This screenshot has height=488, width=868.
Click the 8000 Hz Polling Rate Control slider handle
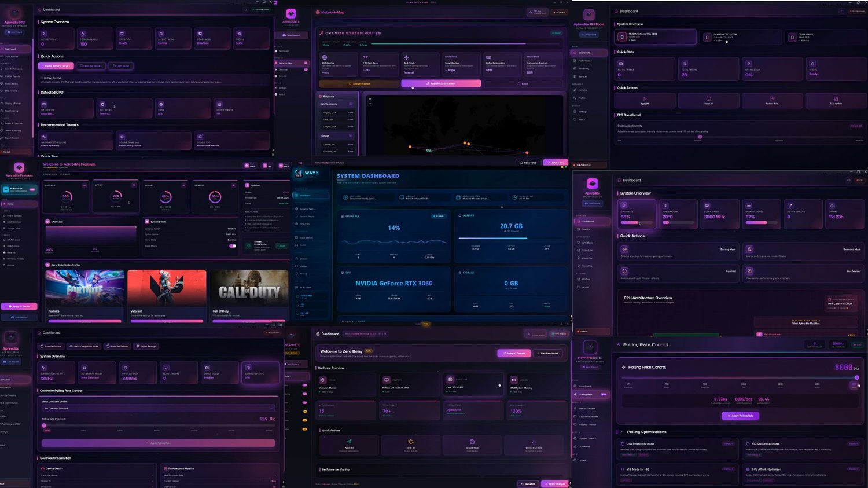857,377
